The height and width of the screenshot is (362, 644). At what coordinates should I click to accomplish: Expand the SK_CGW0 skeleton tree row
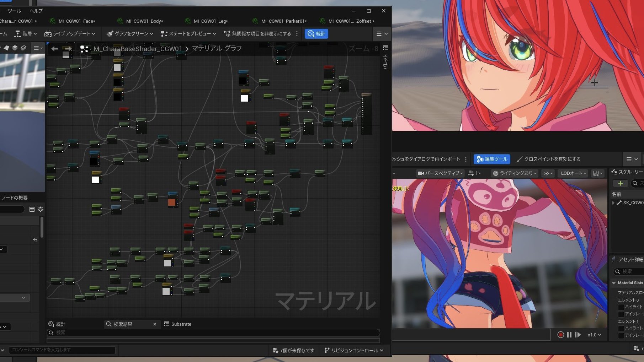(x=613, y=203)
